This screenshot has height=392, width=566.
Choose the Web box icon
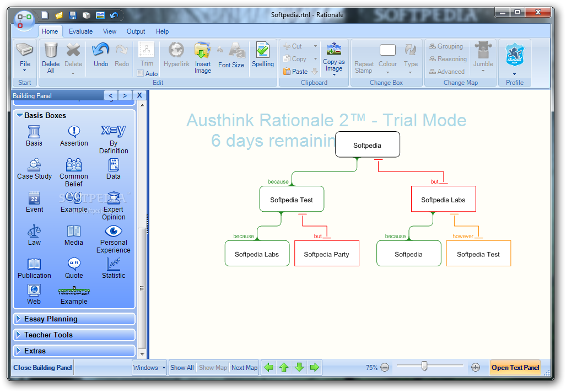(34, 290)
